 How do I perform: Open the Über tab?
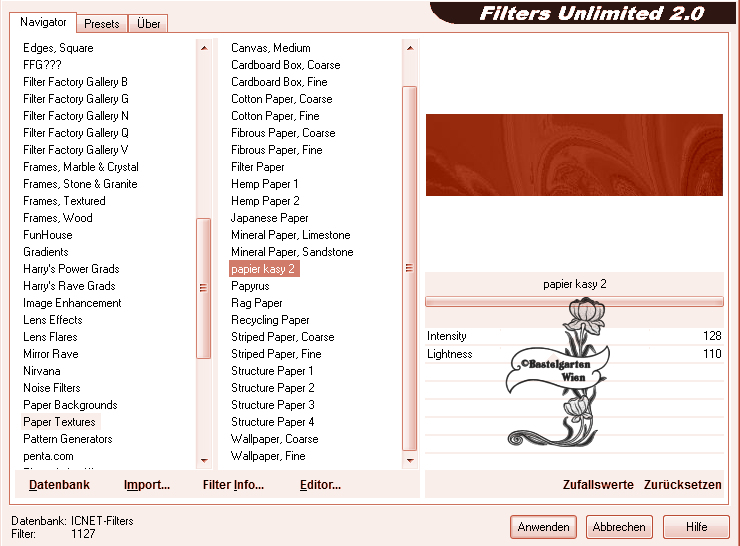(148, 24)
